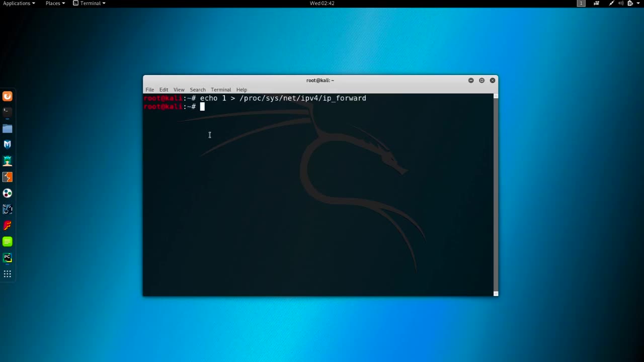
Task: Open the View menu in terminal
Action: (179, 89)
